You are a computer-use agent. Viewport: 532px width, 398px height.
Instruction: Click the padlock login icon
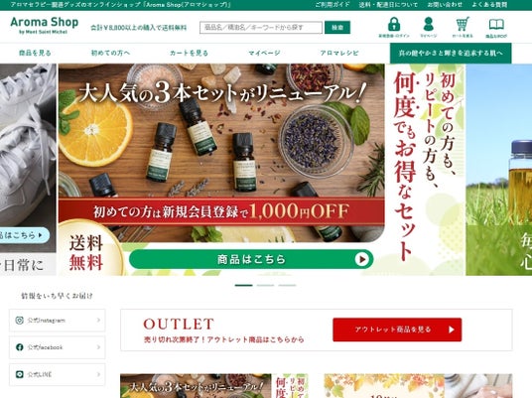coord(394,24)
